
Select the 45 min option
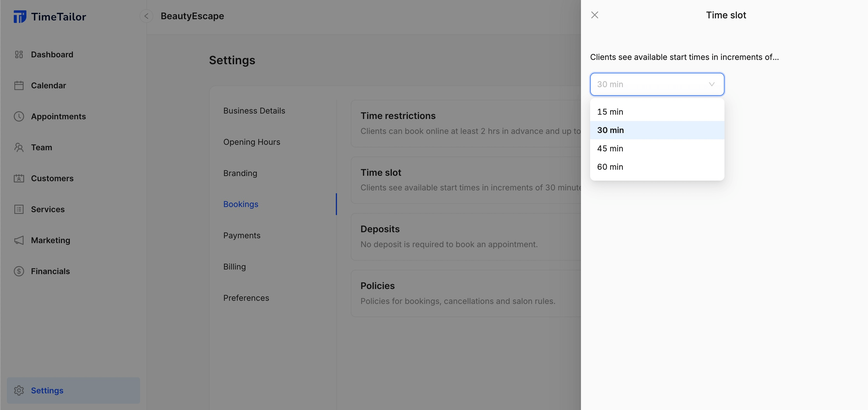(x=610, y=149)
